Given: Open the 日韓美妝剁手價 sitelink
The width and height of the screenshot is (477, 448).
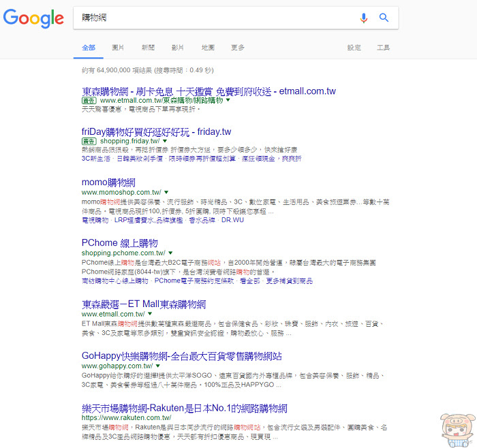Looking at the screenshot, I should tap(140, 159).
